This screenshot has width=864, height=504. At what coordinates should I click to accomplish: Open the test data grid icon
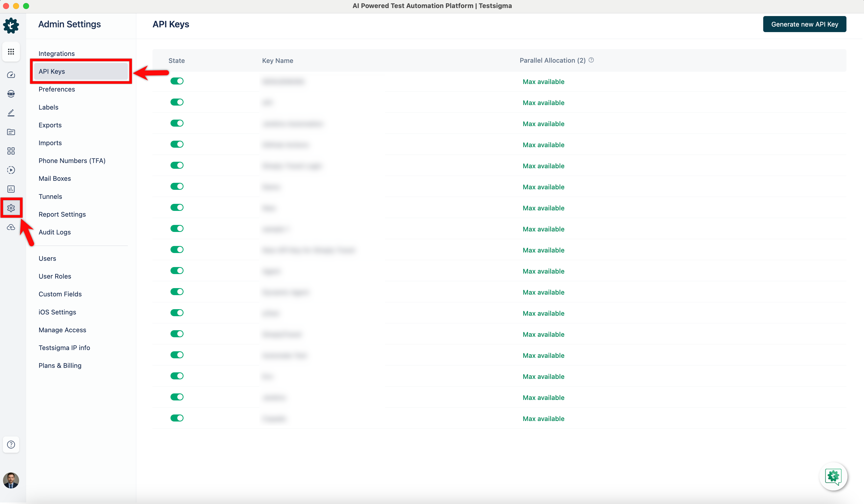[11, 151]
